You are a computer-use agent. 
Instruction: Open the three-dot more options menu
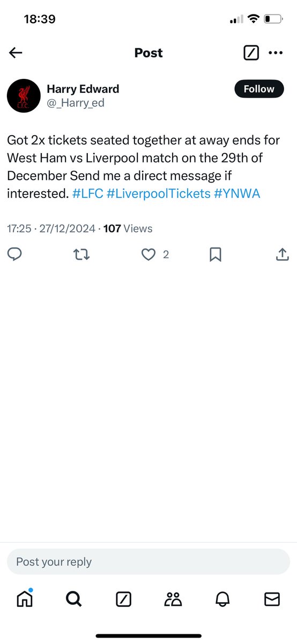pyautogui.click(x=275, y=53)
